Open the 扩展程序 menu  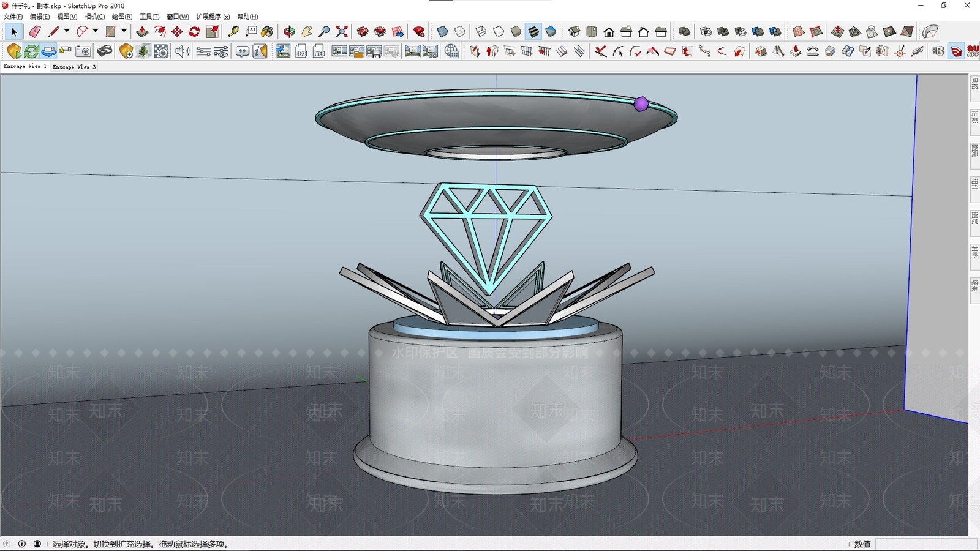tap(213, 17)
